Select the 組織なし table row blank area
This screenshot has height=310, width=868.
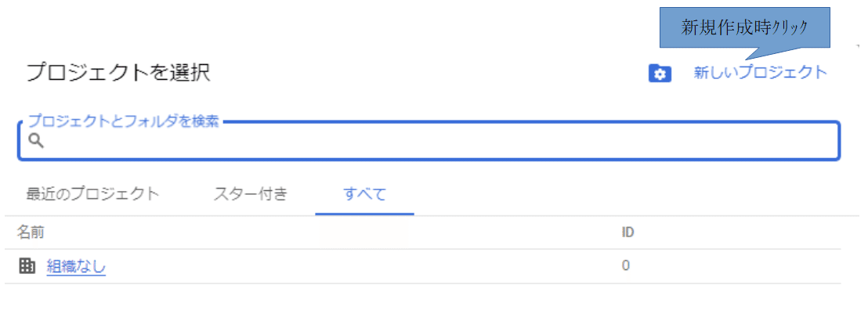(x=360, y=266)
